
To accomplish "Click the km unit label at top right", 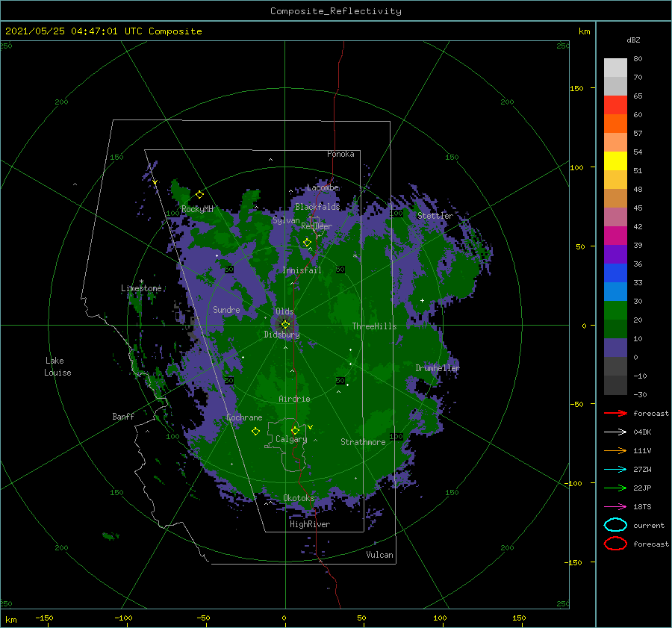I will 584,31.
